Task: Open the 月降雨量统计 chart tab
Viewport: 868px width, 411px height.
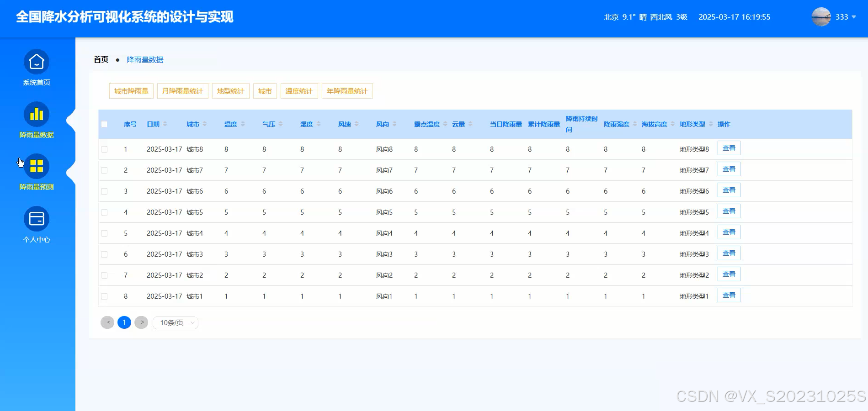Action: coord(183,91)
